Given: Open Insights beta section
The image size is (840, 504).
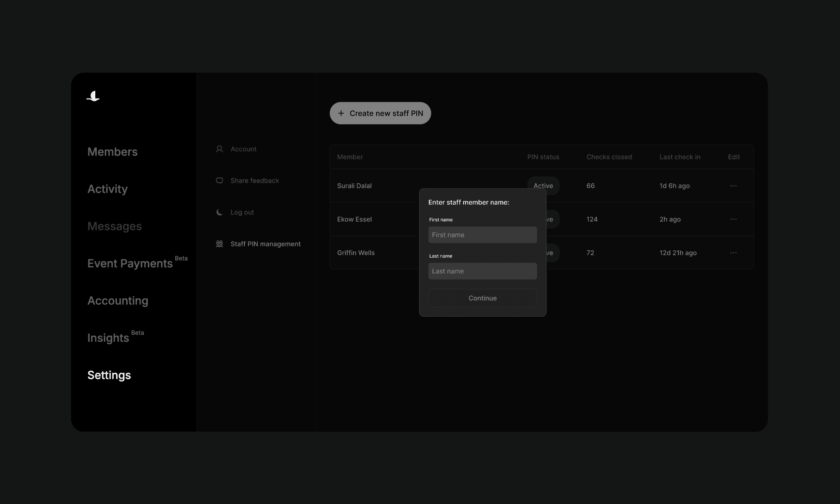Looking at the screenshot, I should (108, 338).
